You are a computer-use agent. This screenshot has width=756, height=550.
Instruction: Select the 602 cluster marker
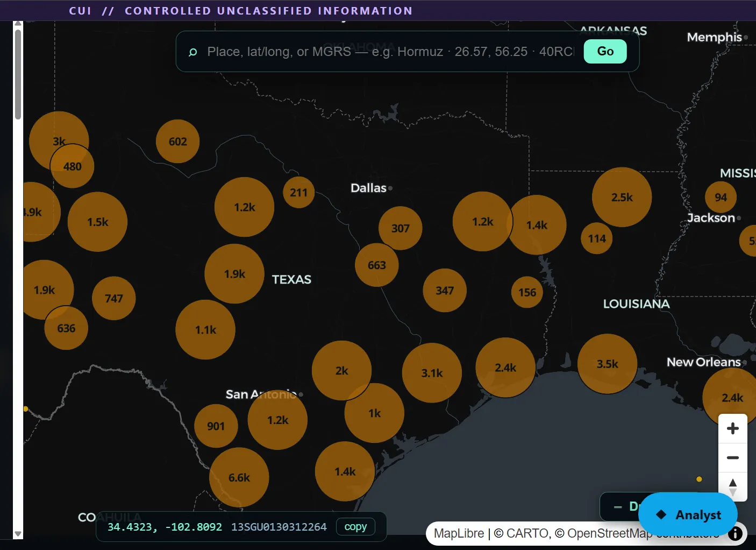point(177,142)
